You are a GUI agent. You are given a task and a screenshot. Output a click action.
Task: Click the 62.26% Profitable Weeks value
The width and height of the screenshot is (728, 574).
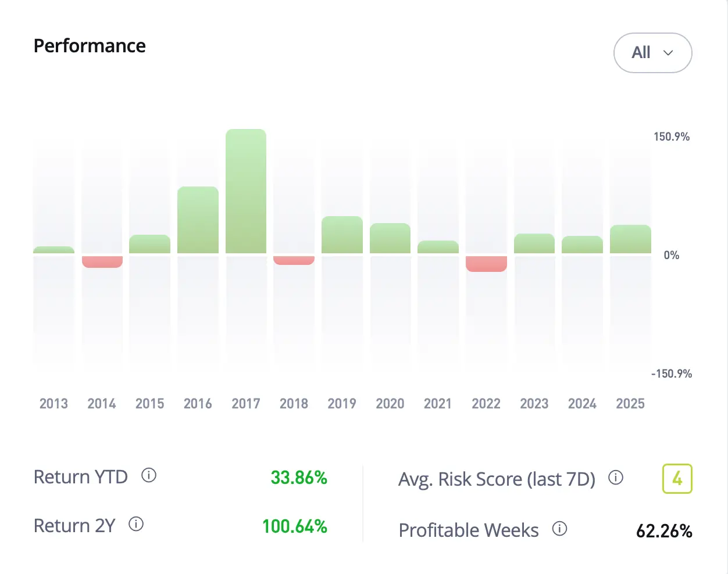point(663,531)
